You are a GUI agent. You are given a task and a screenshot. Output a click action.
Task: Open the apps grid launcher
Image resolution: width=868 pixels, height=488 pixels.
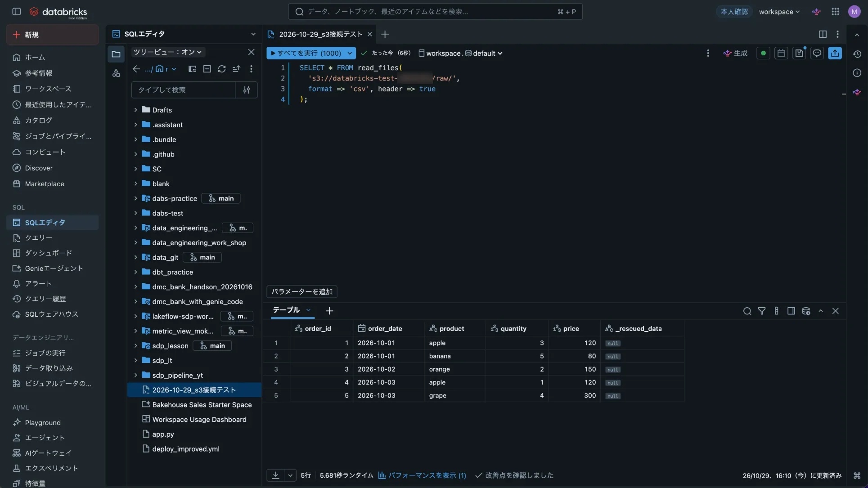click(835, 12)
